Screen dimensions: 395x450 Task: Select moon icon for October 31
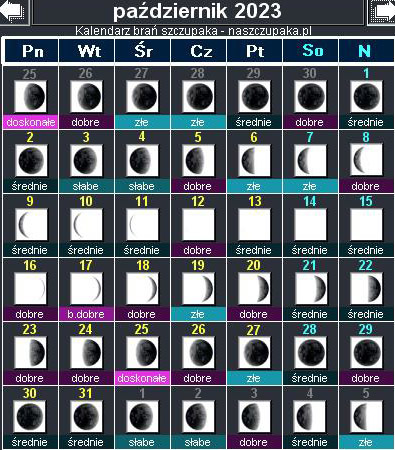pyautogui.click(x=86, y=416)
